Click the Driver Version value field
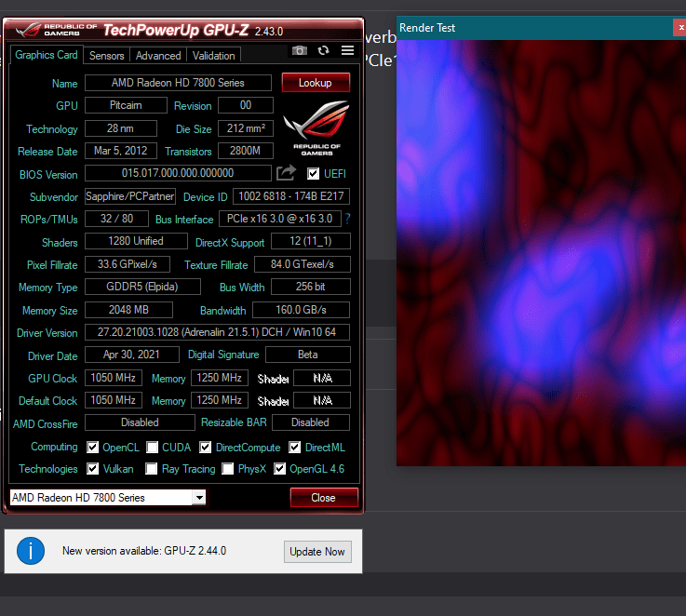Viewport: 686px width, 616px height. pos(217,332)
